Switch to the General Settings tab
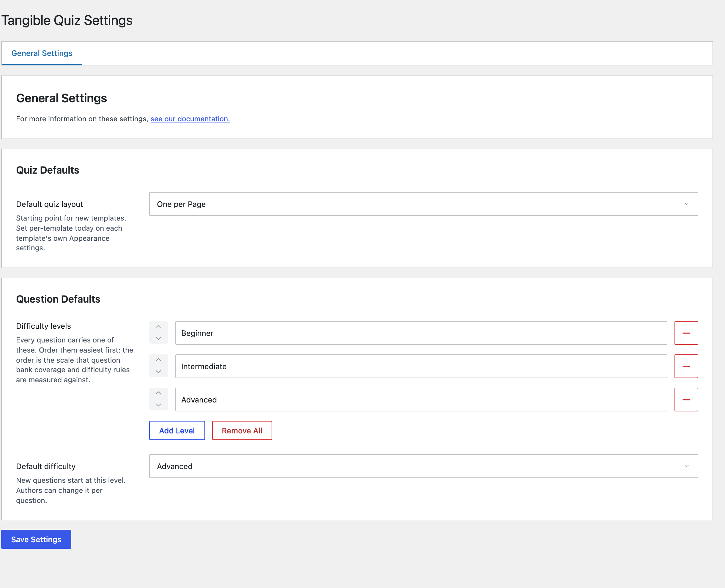The height and width of the screenshot is (588, 725). (x=42, y=53)
